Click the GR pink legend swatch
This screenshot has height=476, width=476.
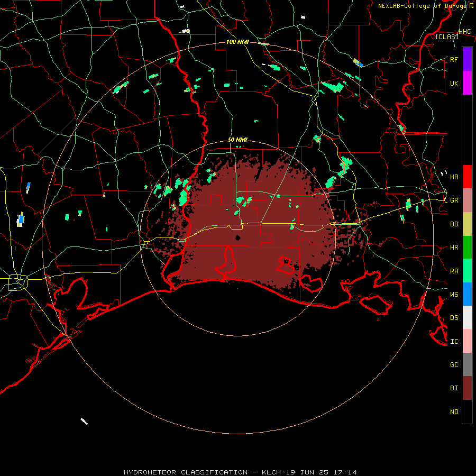467,200
